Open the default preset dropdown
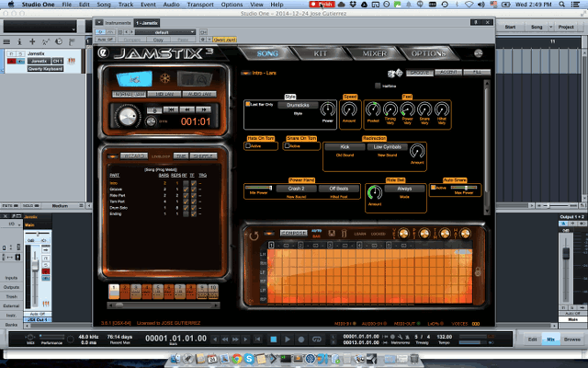This screenshot has width=588, height=368. click(165, 32)
